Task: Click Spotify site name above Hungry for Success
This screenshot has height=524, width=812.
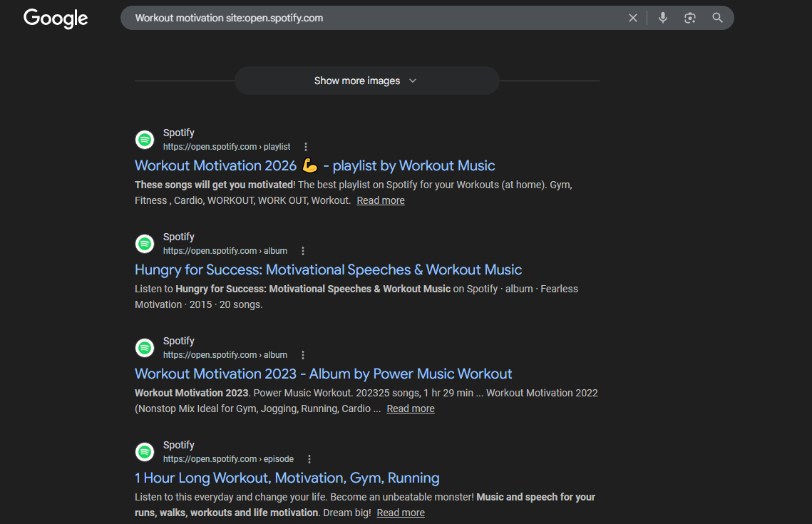Action: point(179,237)
